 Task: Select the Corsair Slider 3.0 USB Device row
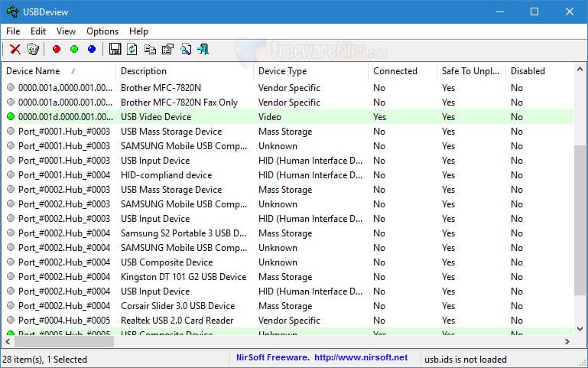(288, 306)
